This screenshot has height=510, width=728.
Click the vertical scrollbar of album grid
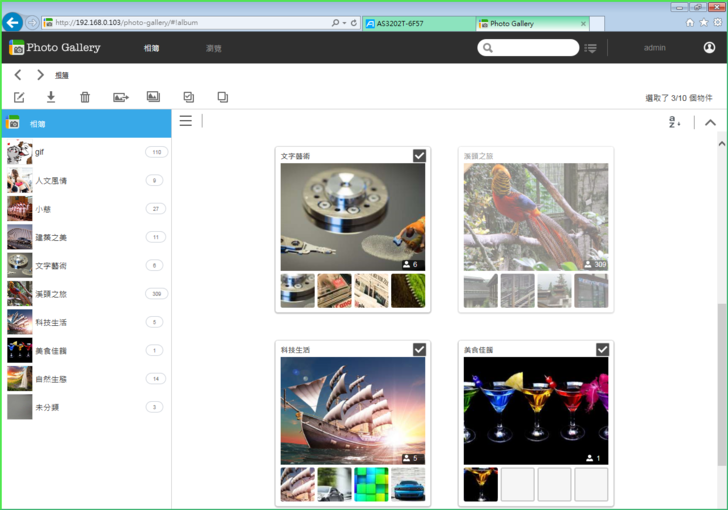pos(722,384)
